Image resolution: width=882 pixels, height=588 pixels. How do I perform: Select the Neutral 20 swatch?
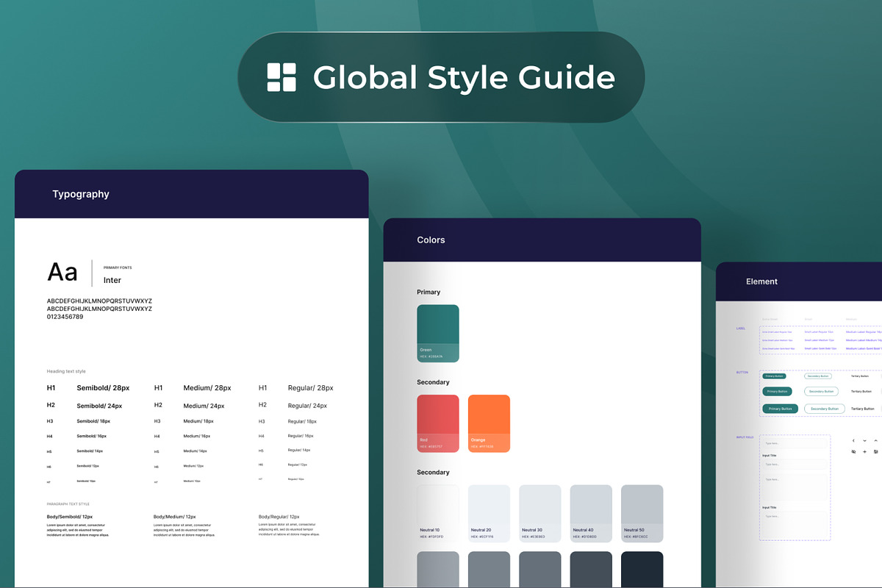489,514
